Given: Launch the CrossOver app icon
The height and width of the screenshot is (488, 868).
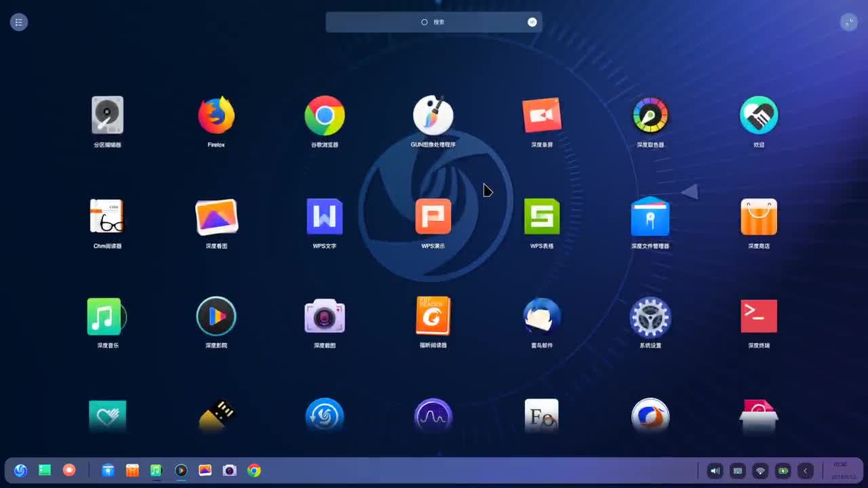Looking at the screenshot, I should point(650,416).
